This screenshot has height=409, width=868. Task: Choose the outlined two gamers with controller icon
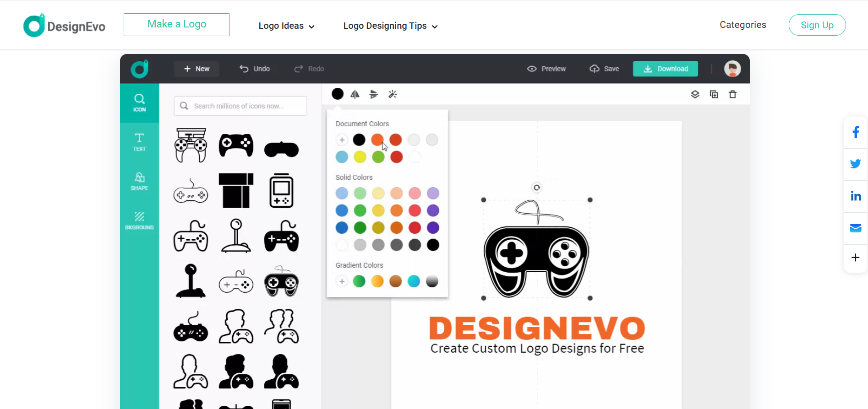coord(282,326)
